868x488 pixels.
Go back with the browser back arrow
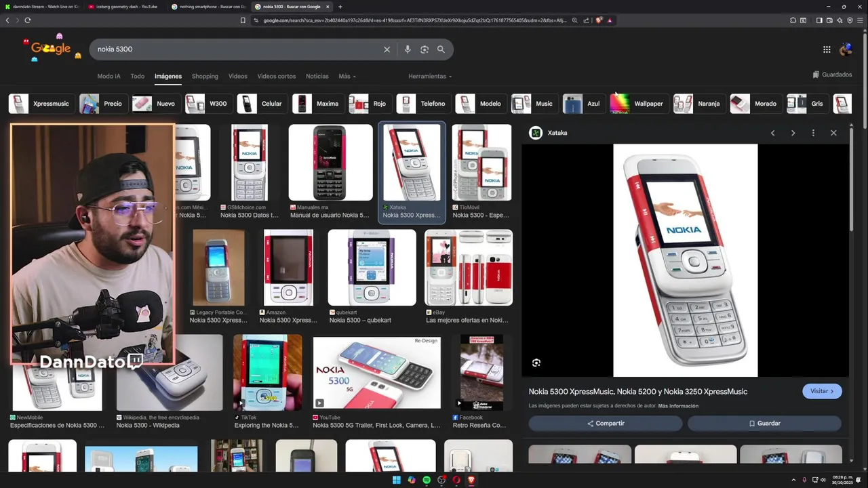(7, 20)
